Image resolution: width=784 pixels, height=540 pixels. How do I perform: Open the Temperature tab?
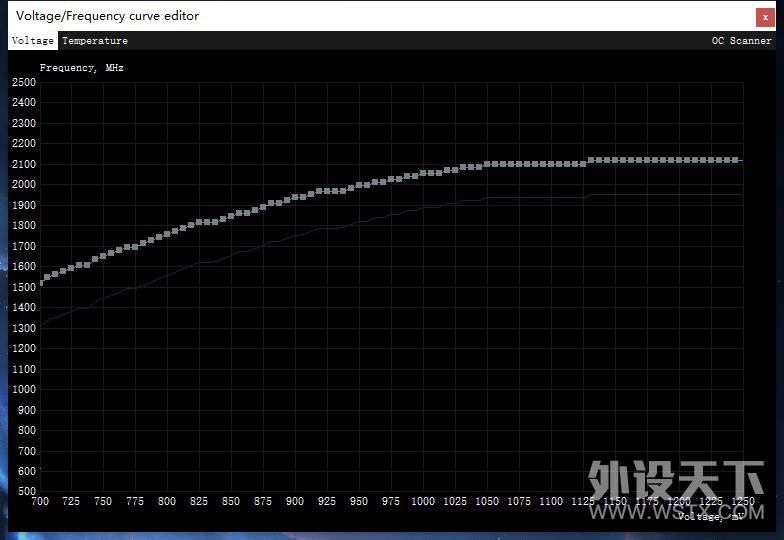(95, 41)
